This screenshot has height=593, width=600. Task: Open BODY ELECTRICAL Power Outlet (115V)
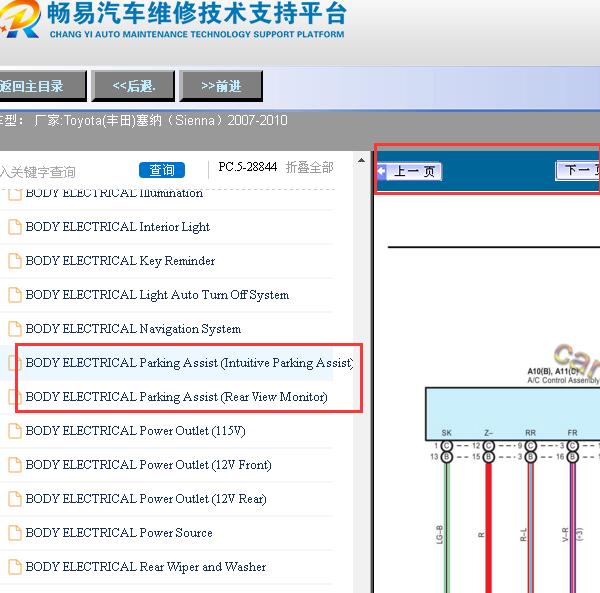(135, 431)
